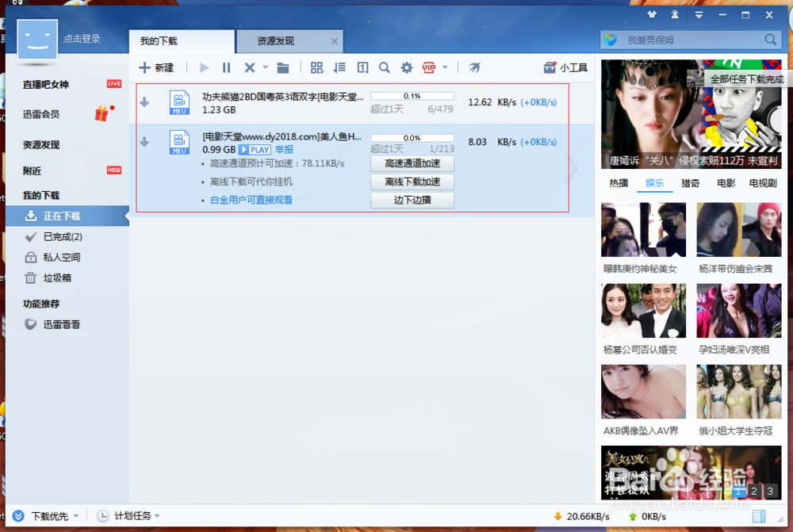Image resolution: width=793 pixels, height=532 pixels.
Task: Open 资源发现 in the sidebar
Action: 41,144
